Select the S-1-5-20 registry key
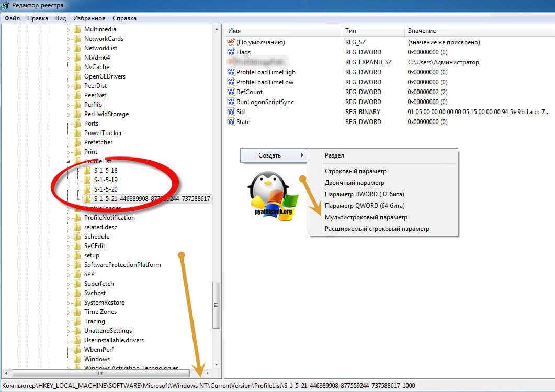The image size is (555, 392). point(106,189)
